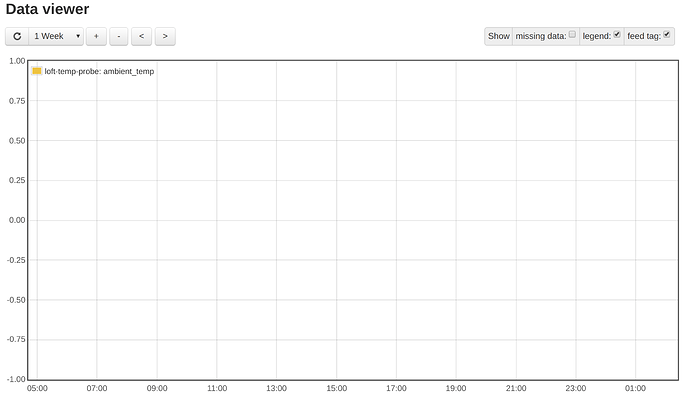Viewport: 690px width, 401px height.
Task: Open the 1 Week time range dropdown
Action: 56,36
